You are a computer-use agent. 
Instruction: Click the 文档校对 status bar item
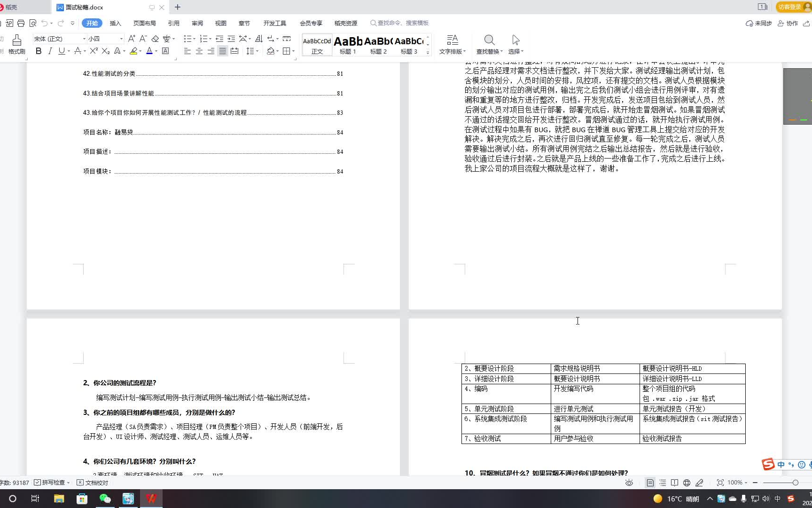click(93, 483)
